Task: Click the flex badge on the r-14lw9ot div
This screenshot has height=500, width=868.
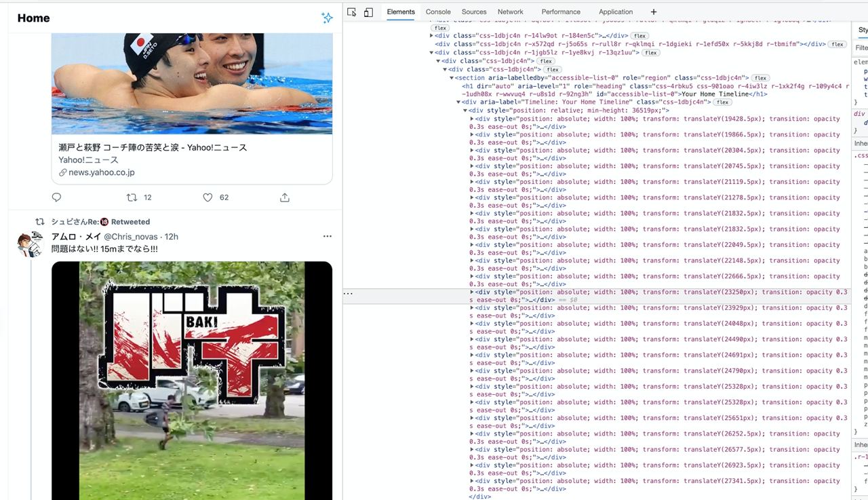Action: [639, 36]
